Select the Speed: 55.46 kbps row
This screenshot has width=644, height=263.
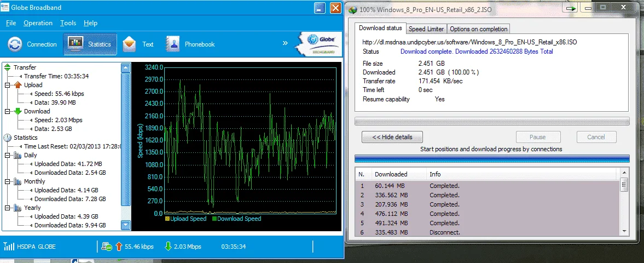click(59, 94)
